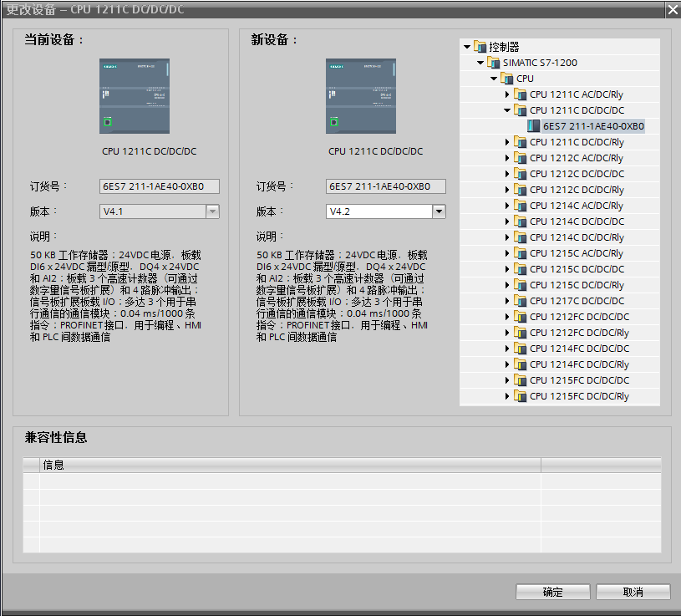Click module icon of 6ES7 211-1AE40-0XB0 in tree
The width and height of the screenshot is (681, 616).
pos(534,126)
